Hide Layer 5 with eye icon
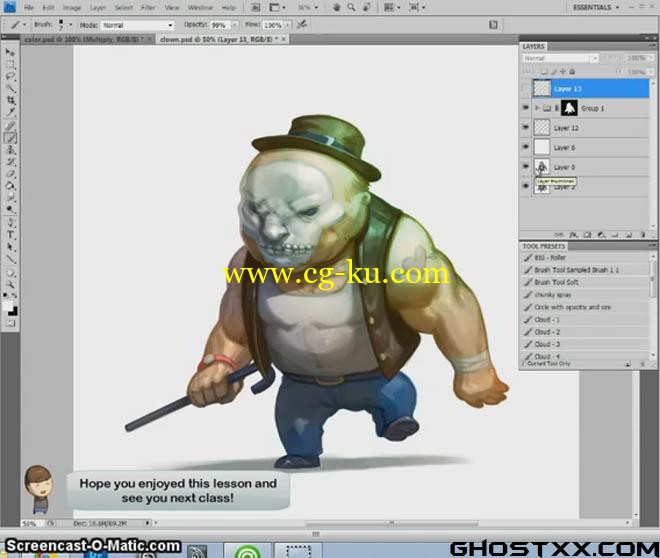The image size is (660, 558). tap(525, 166)
